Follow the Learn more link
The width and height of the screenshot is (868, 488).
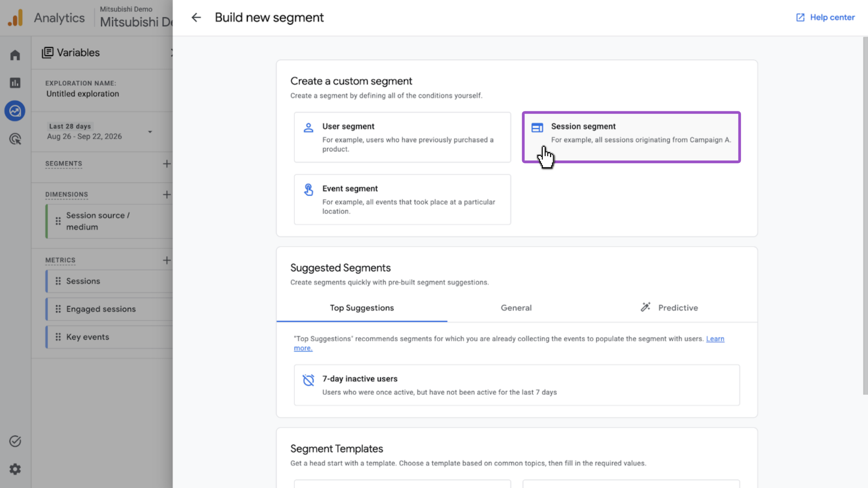coord(715,339)
